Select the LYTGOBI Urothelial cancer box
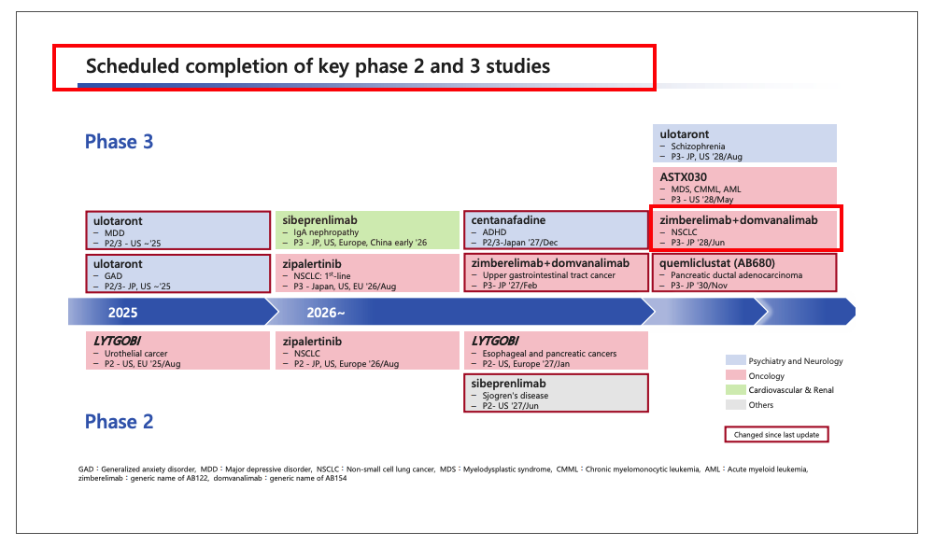Screen dimensions: 934x560 tap(177, 350)
